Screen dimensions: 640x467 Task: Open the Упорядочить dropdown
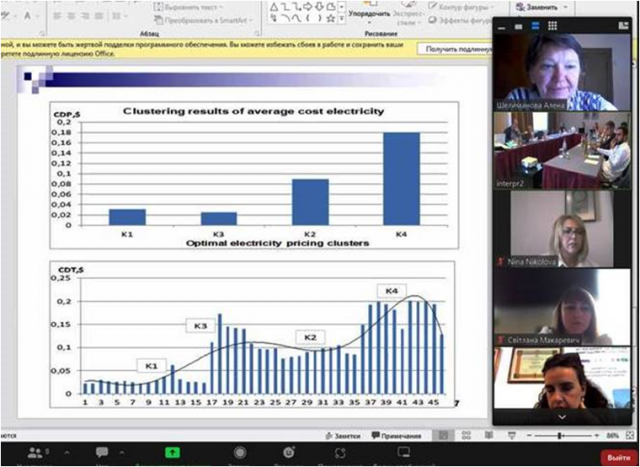tap(370, 15)
